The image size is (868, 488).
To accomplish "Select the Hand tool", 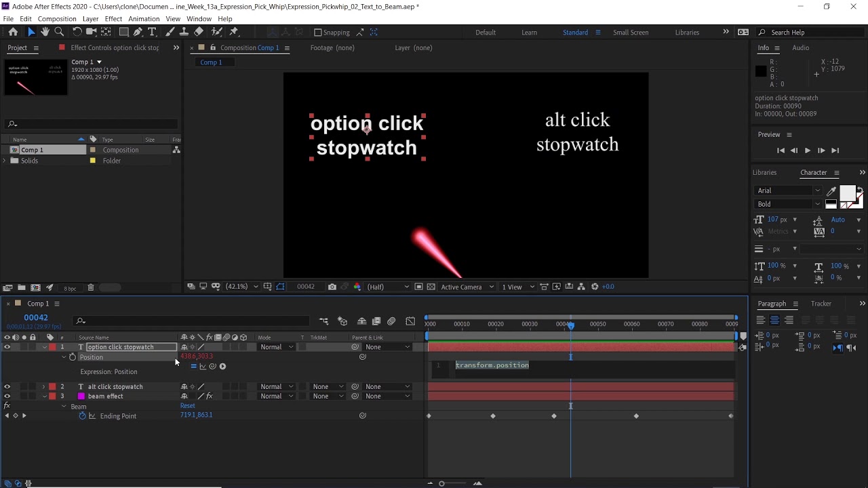I will coord(45,32).
